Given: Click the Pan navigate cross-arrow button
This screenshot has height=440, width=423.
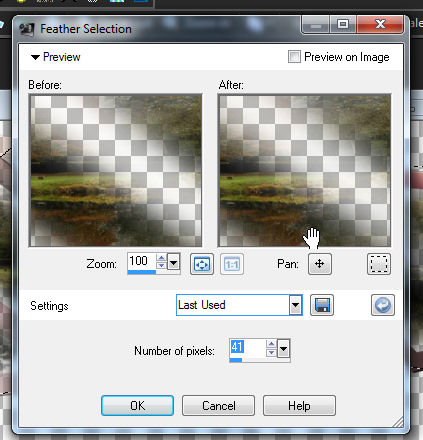Looking at the screenshot, I should click(x=320, y=264).
